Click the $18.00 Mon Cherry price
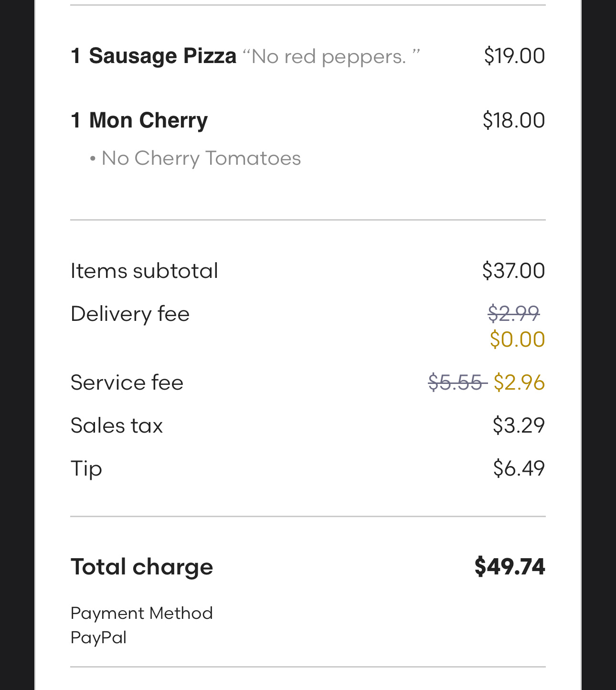The image size is (616, 690). pyautogui.click(x=513, y=120)
